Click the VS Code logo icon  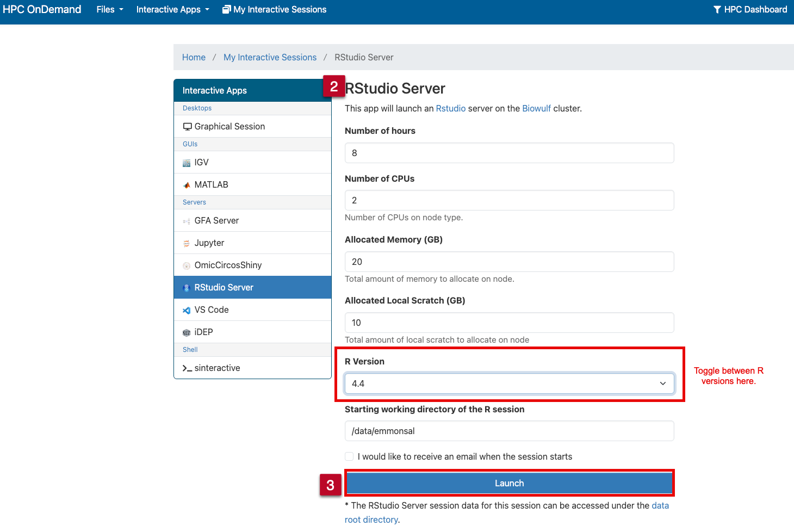187,310
